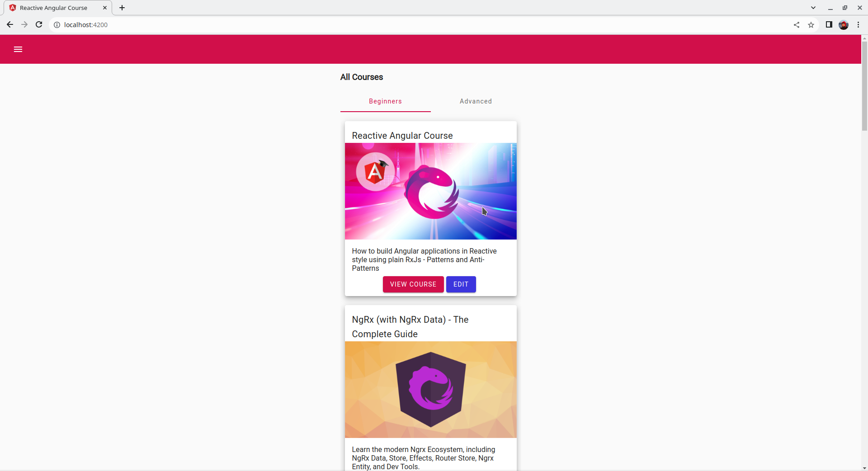Click the scrollbar down arrow

click(x=864, y=468)
